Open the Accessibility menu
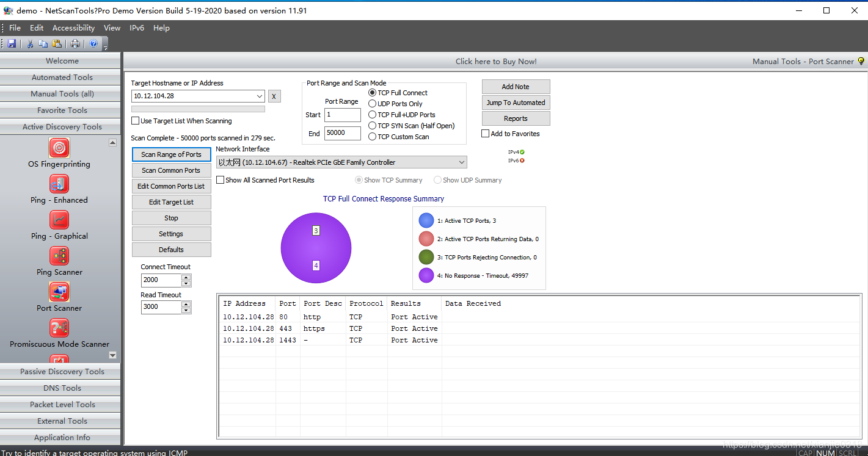This screenshot has height=456, width=868. (74, 28)
